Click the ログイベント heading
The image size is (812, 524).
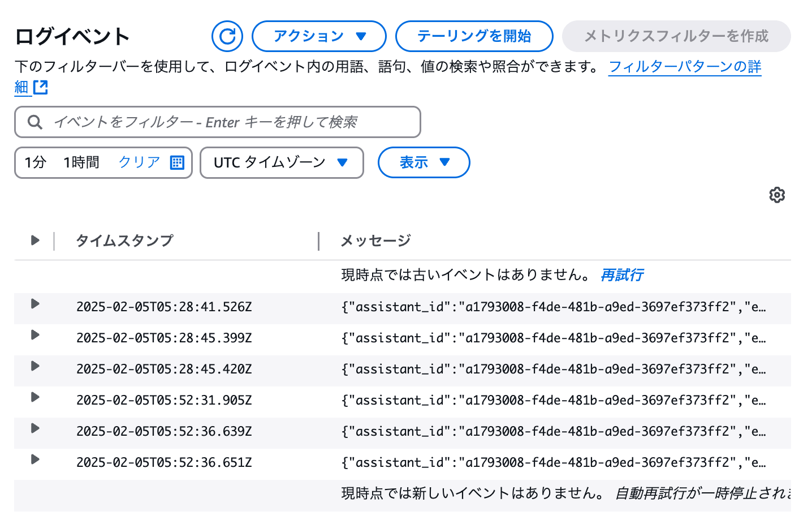tap(72, 36)
